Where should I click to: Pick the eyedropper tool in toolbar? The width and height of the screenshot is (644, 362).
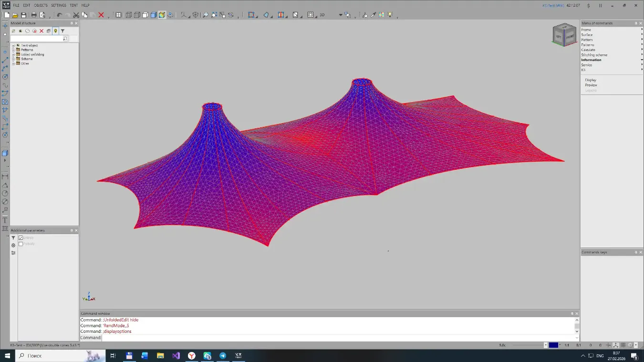tap(374, 15)
